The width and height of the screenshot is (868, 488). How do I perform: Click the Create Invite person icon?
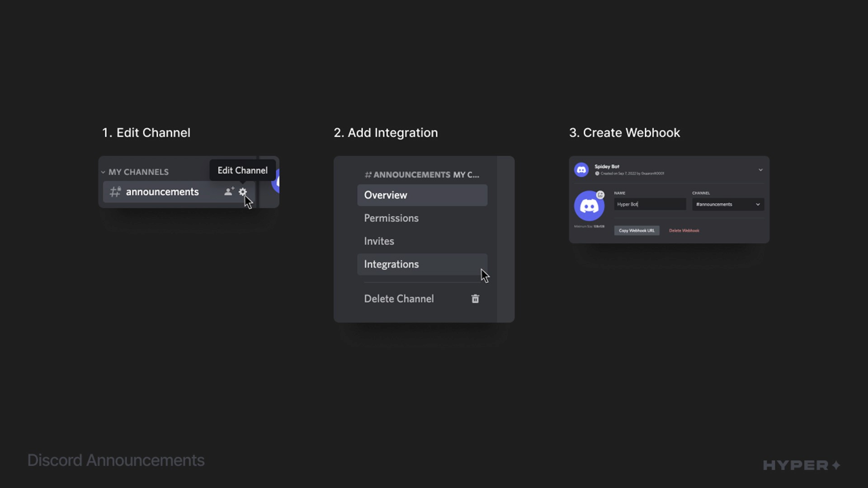coord(228,191)
